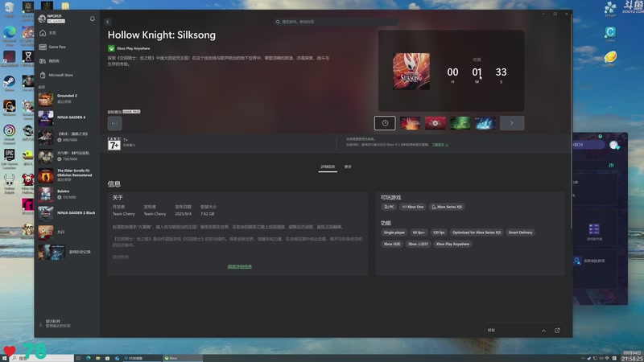Open the blue C desktop icon
Viewport: 644px width, 362px height.
coord(610,34)
